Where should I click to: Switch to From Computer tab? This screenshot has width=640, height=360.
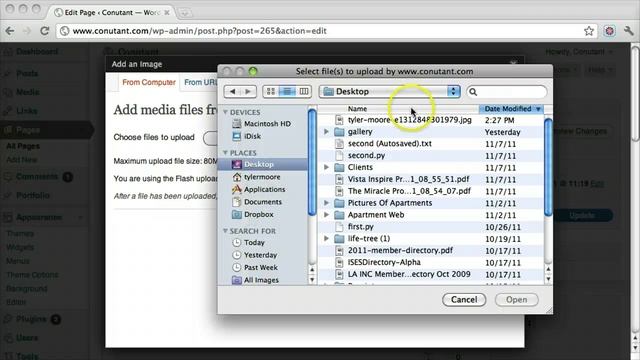(149, 82)
